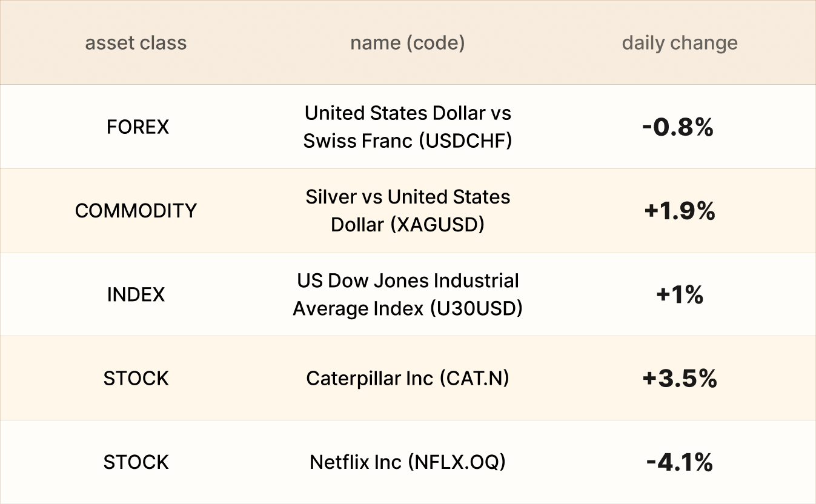816x504 pixels.
Task: Select the FOREX asset class cell
Action: click(138, 127)
